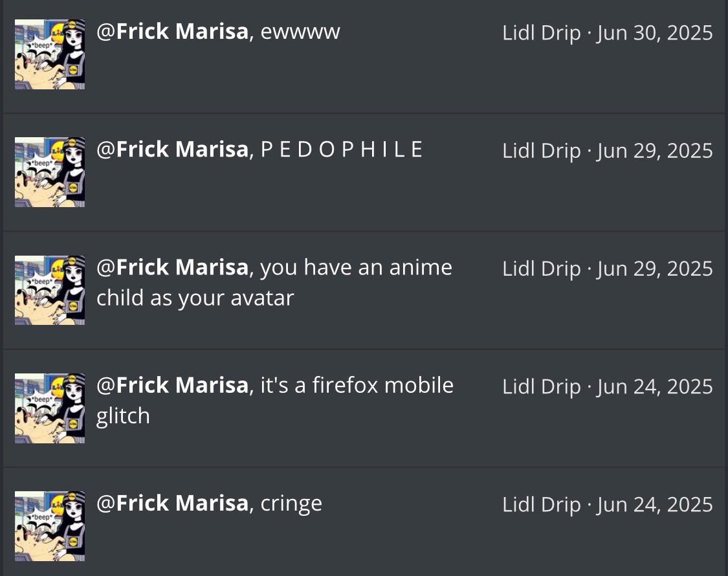
Task: Open the avatar next to the "P E D O P H I L E" comment
Action: 50,172
